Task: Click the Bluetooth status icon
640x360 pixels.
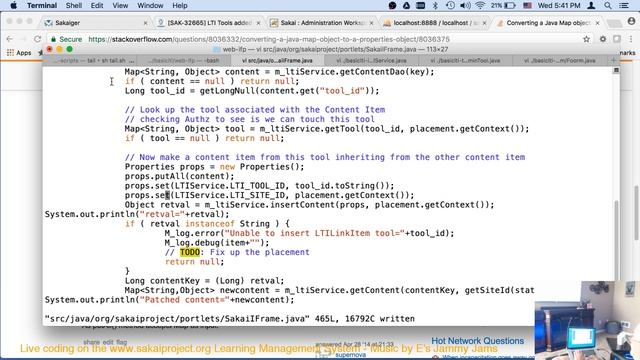Action: [x=435, y=5]
